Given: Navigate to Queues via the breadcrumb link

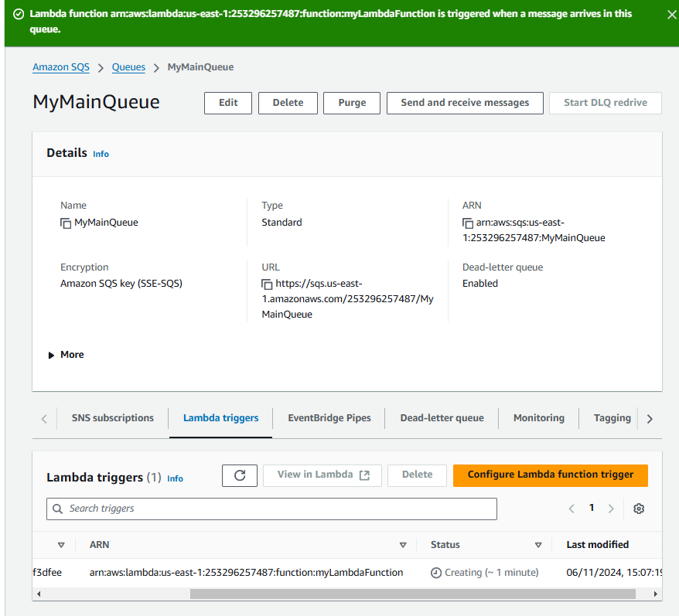Looking at the screenshot, I should coord(128,67).
